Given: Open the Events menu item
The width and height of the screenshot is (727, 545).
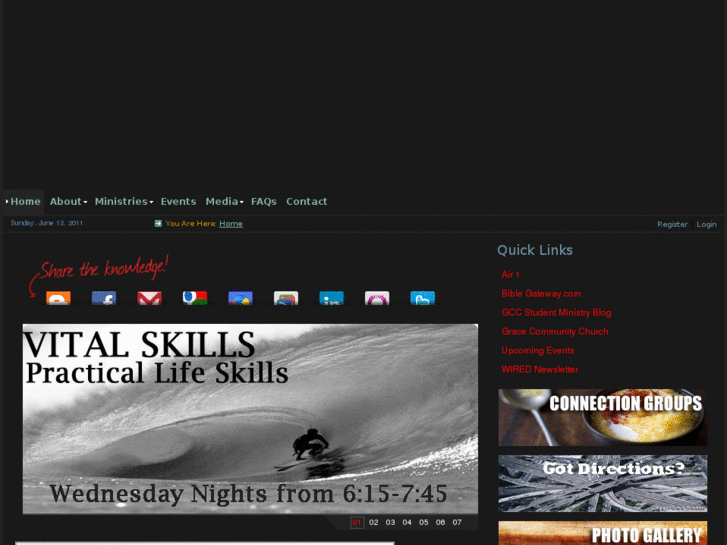Looking at the screenshot, I should [179, 202].
